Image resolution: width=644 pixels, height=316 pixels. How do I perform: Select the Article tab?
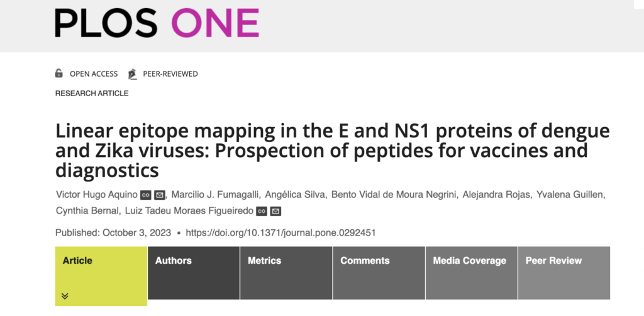click(x=101, y=276)
